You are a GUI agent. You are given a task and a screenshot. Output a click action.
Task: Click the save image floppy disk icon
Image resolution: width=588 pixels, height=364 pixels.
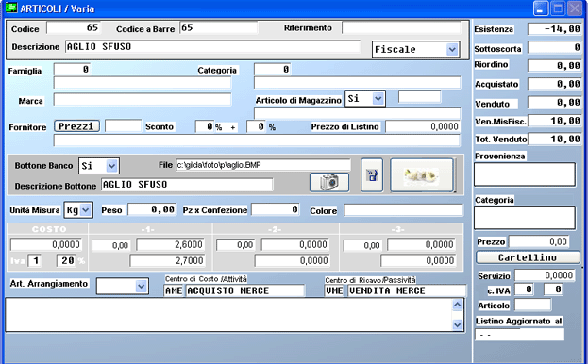point(372,174)
